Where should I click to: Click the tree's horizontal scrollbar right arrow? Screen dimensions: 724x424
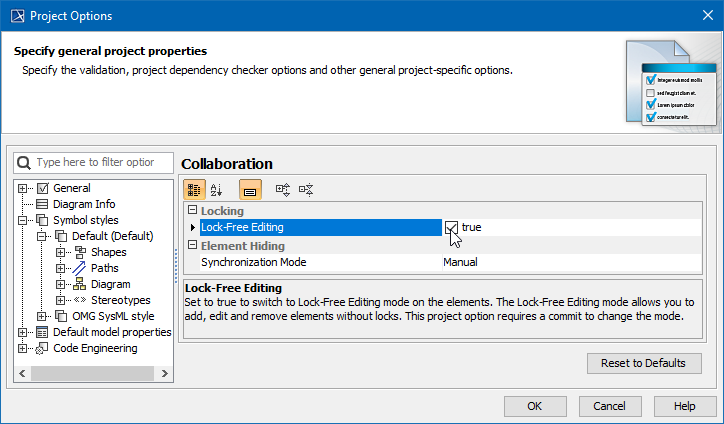165,372
